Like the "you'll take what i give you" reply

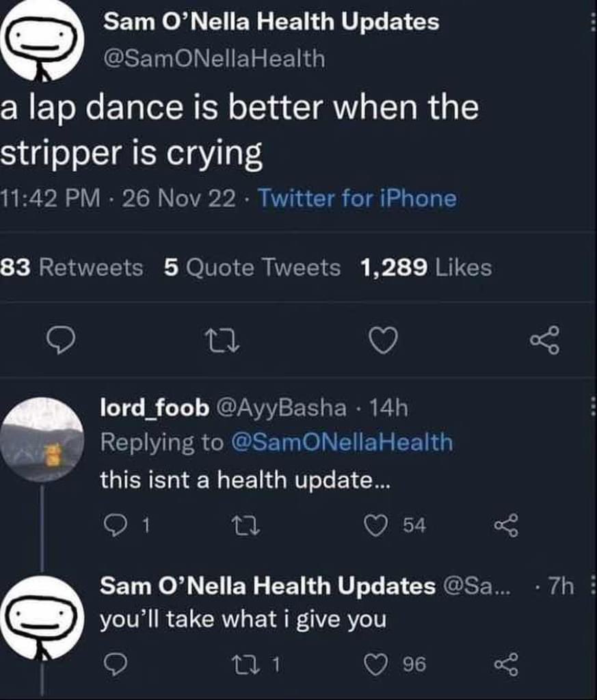(x=376, y=664)
